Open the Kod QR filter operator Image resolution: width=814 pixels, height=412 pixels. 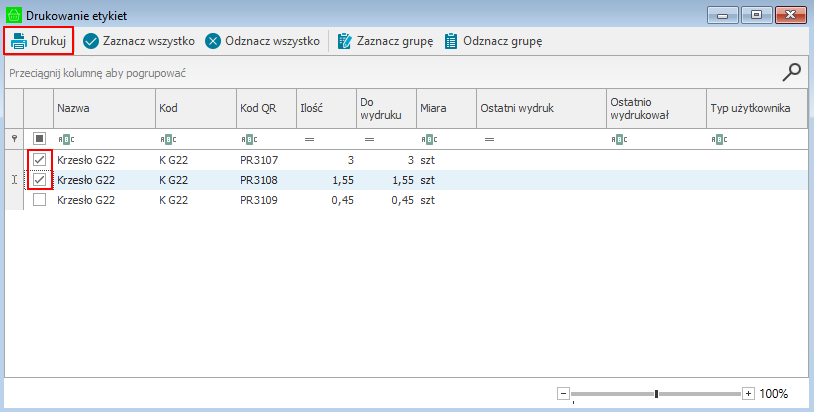coord(247,139)
